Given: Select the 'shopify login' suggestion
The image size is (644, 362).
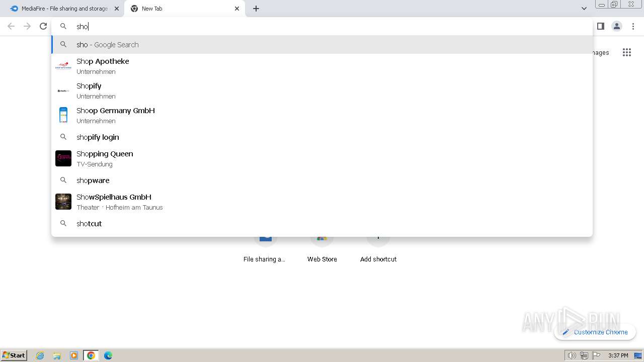Looking at the screenshot, I should coord(322,137).
